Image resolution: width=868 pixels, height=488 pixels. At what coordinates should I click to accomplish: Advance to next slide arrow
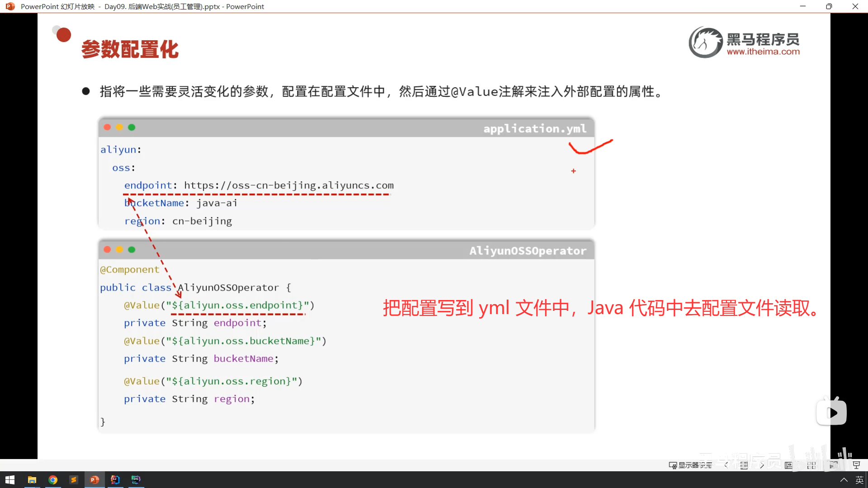(x=762, y=465)
